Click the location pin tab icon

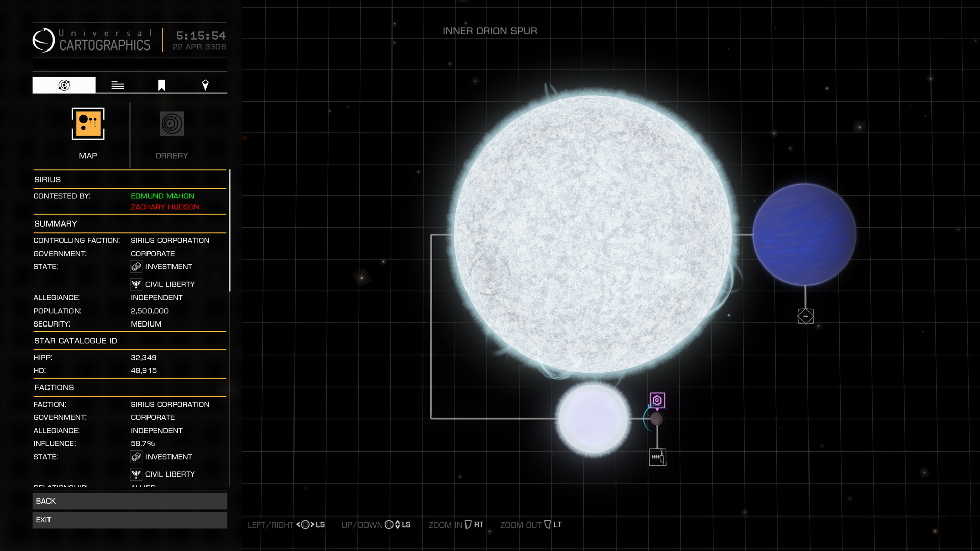[x=205, y=85]
